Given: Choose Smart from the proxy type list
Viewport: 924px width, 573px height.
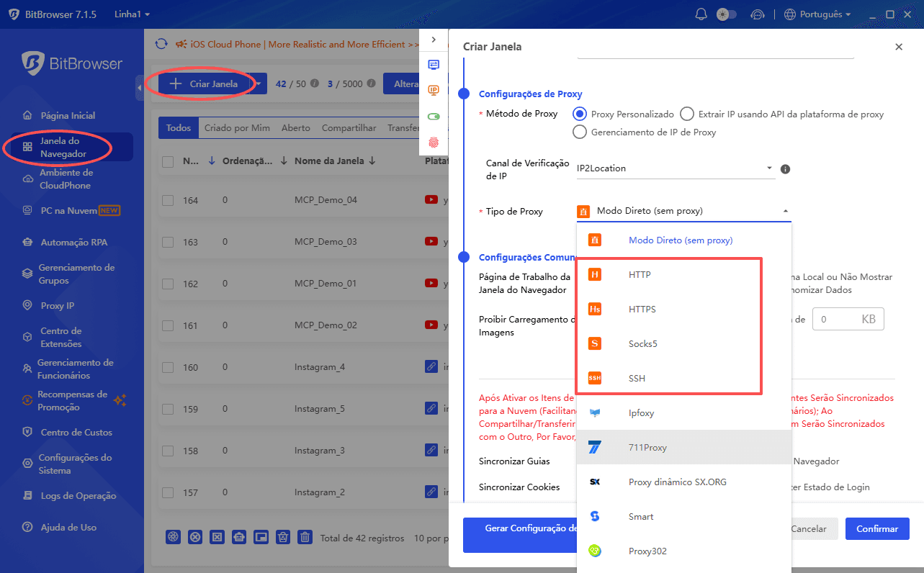Looking at the screenshot, I should pos(684,517).
